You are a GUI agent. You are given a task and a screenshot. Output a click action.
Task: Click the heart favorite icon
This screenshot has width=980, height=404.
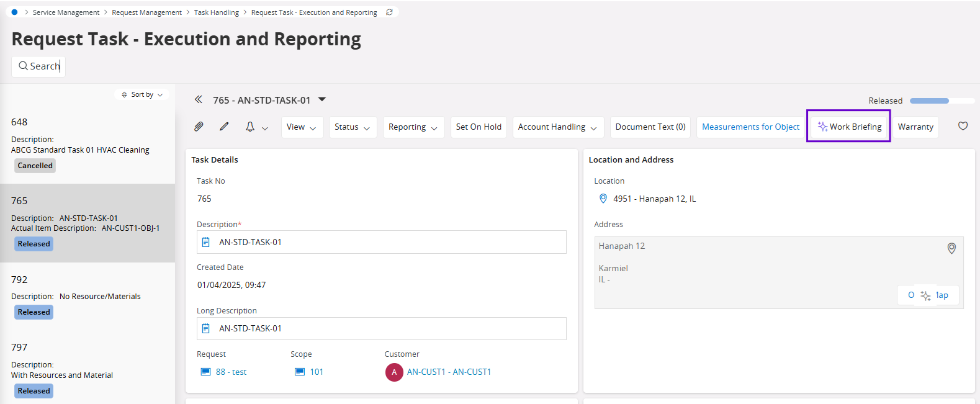[963, 126]
